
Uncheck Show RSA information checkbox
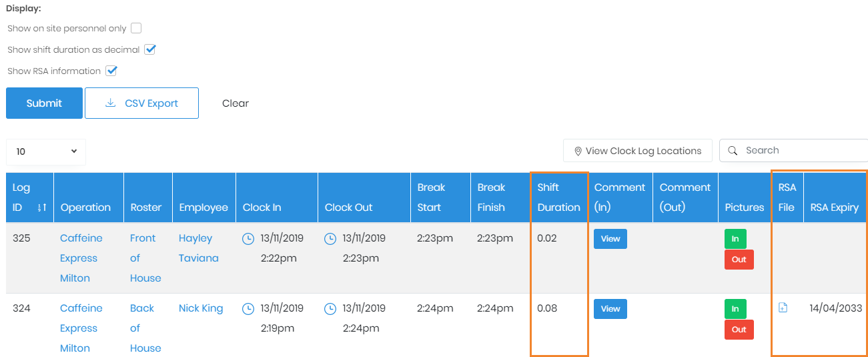coord(111,71)
